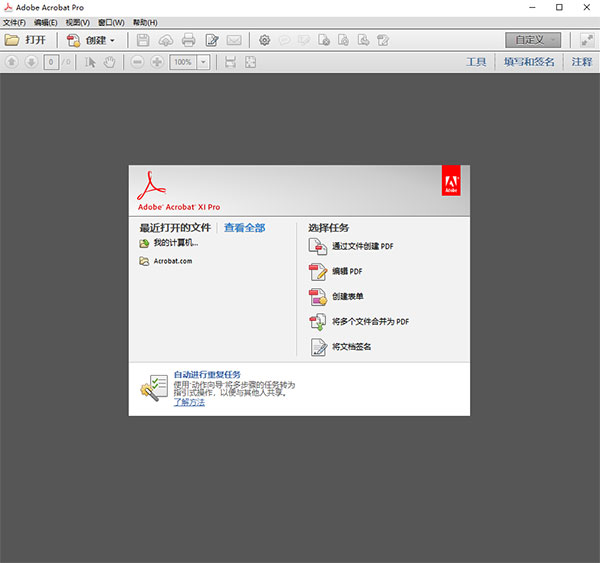Click the page number input field
600x563 pixels.
(x=51, y=62)
